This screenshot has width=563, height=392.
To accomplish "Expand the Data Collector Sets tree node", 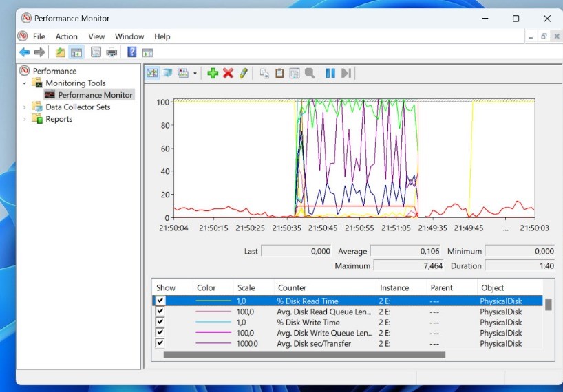I will coord(25,107).
